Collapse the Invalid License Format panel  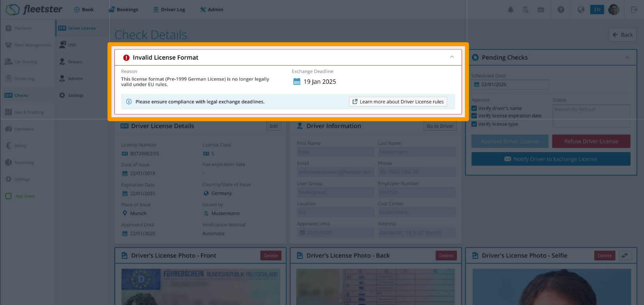tap(452, 57)
